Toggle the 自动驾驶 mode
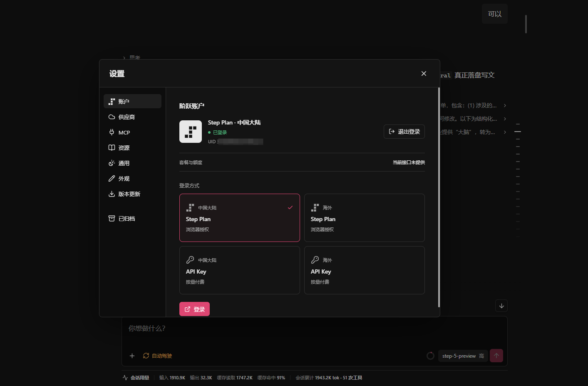 coord(157,356)
